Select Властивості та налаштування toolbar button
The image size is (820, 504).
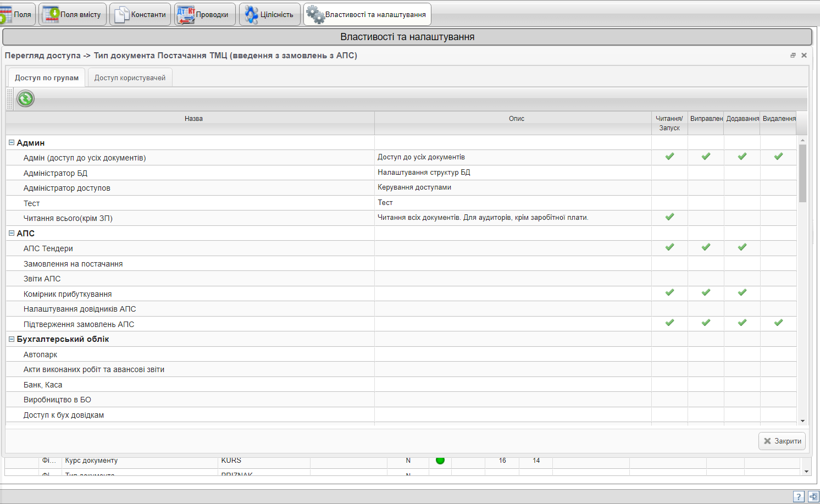point(367,14)
